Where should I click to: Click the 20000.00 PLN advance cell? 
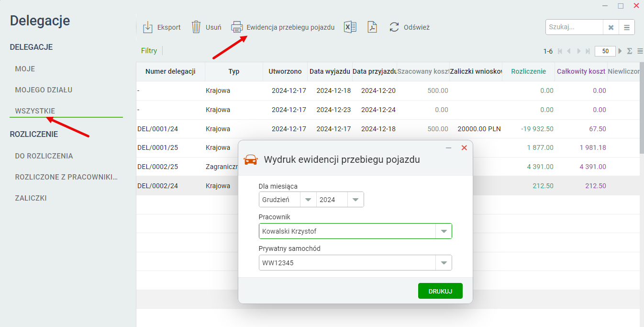click(x=479, y=129)
